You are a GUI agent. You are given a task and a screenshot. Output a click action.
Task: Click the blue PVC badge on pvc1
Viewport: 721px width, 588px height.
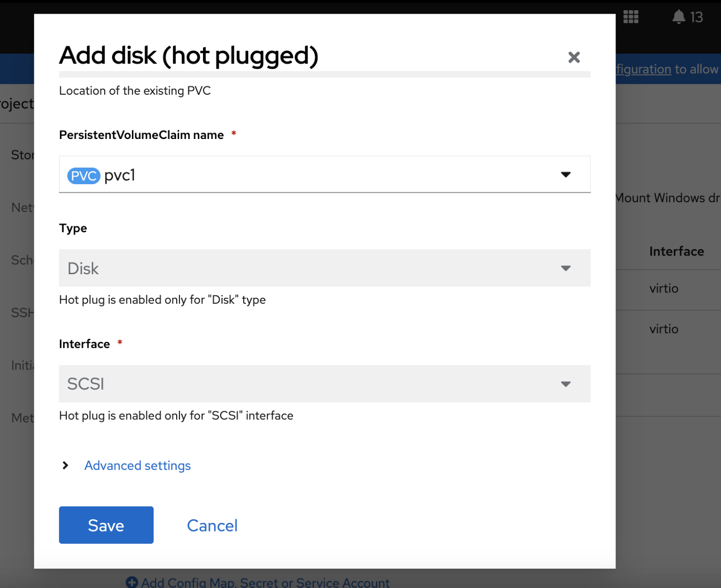84,176
